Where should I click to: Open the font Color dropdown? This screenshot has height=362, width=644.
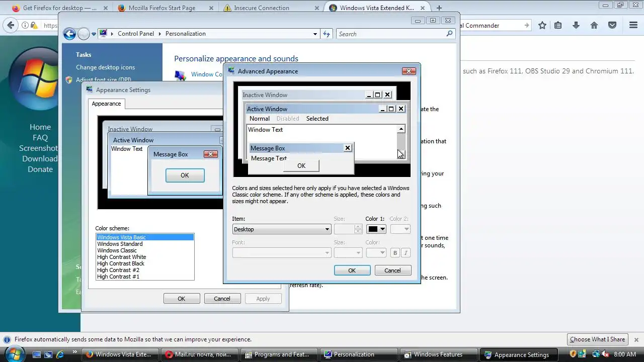click(376, 253)
